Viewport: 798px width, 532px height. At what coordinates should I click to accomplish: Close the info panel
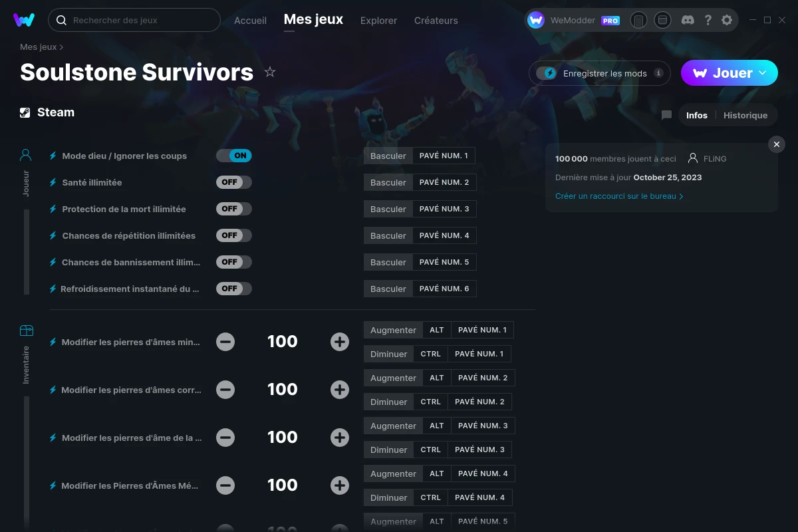pyautogui.click(x=777, y=144)
